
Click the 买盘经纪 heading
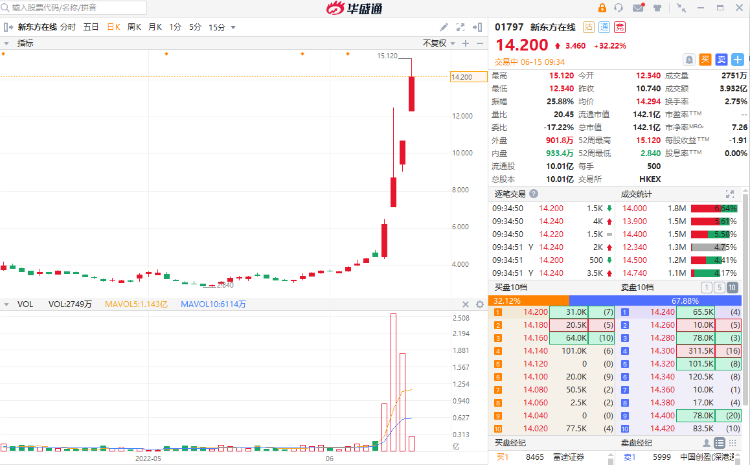tap(510, 443)
